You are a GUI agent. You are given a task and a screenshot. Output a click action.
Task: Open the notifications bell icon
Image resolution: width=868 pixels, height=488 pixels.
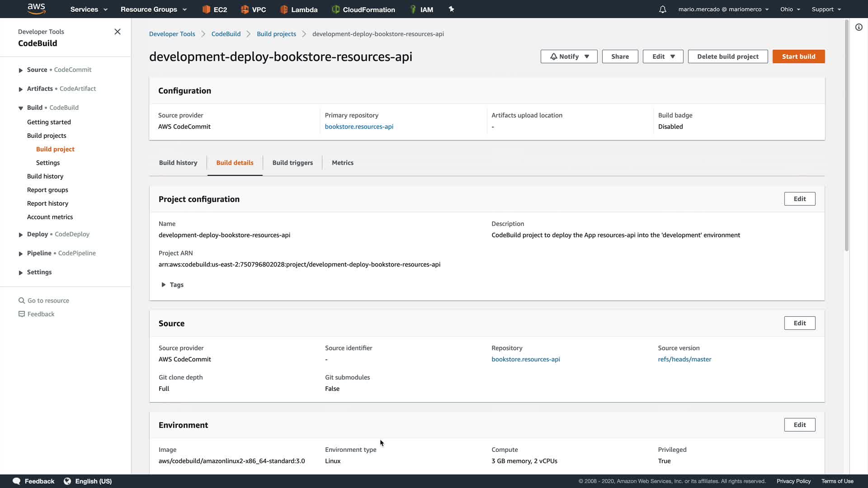pyautogui.click(x=662, y=9)
